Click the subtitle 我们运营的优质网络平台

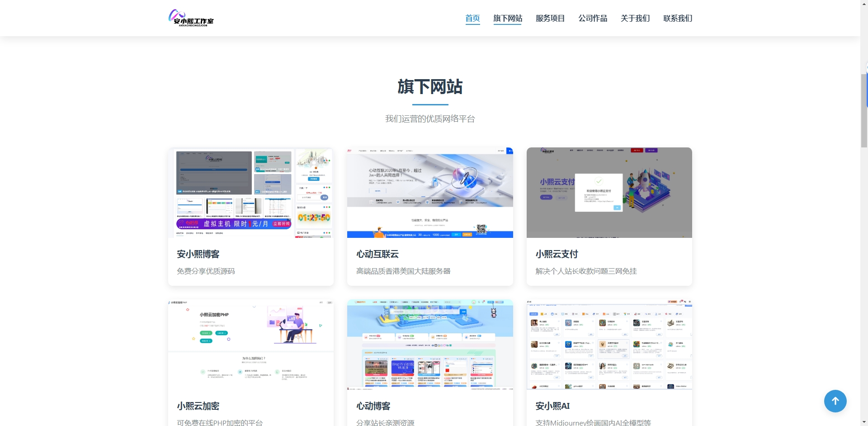pos(430,118)
